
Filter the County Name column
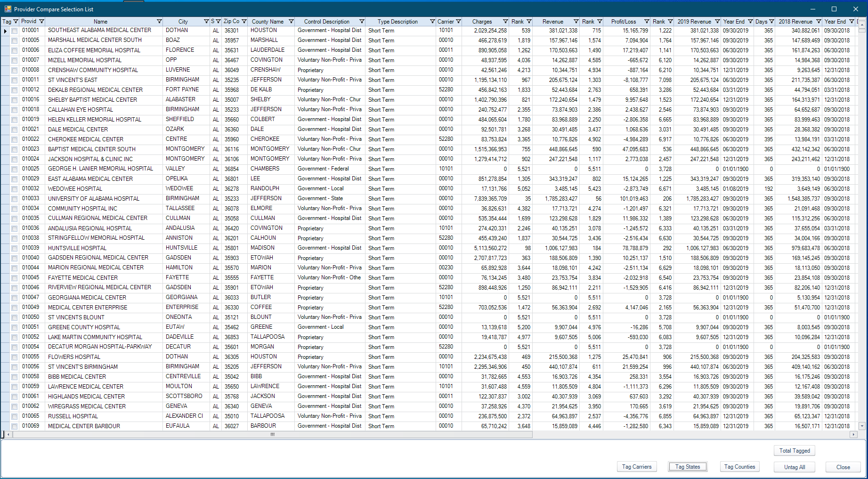click(x=291, y=21)
